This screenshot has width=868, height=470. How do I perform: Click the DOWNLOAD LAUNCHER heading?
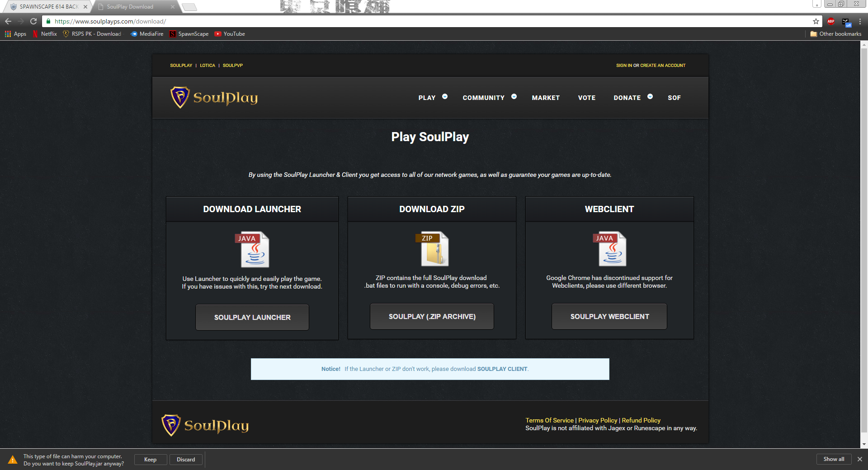click(x=252, y=209)
